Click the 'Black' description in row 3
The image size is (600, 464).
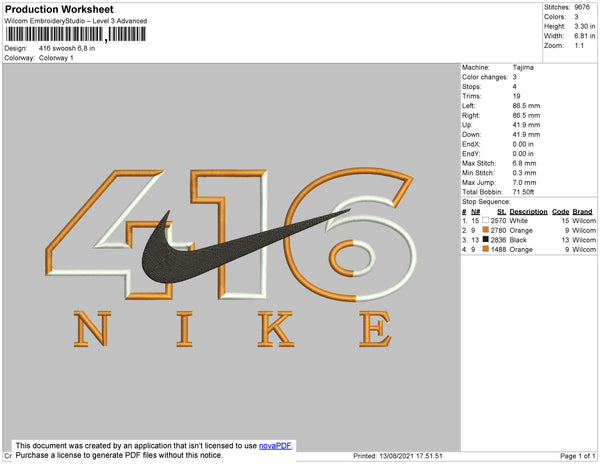[x=518, y=240]
